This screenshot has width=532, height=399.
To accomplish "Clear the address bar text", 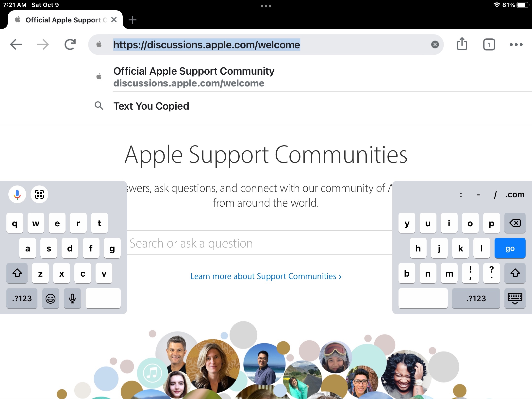I will click(435, 45).
